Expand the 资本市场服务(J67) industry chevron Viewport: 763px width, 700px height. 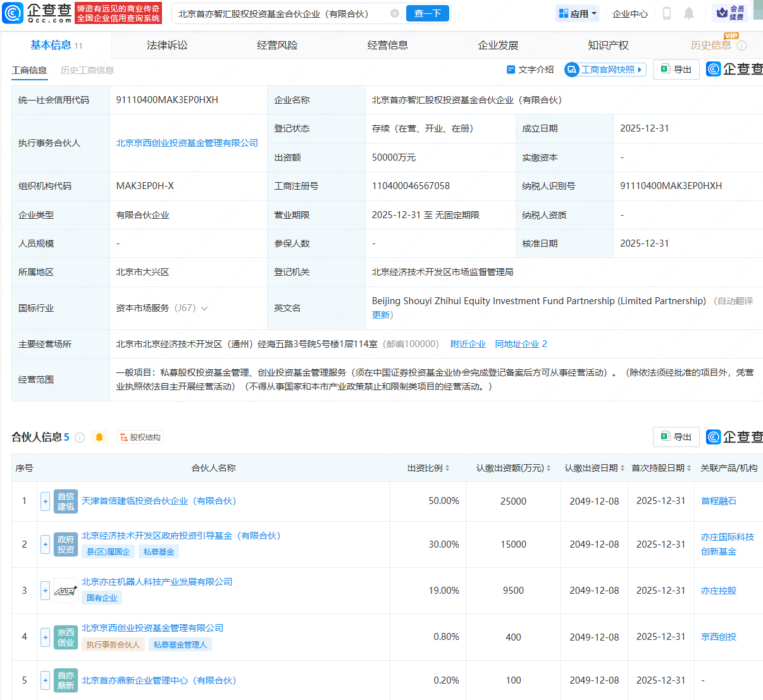coord(203,308)
